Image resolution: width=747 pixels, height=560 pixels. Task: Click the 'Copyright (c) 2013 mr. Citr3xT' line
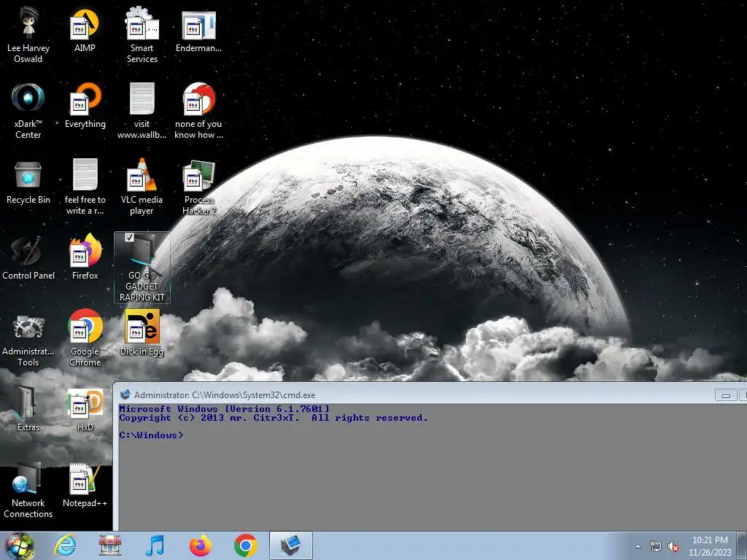[x=274, y=418]
